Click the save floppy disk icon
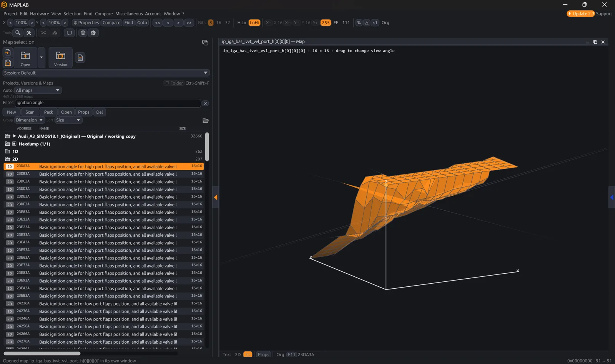This screenshot has height=364, width=615. point(8,63)
